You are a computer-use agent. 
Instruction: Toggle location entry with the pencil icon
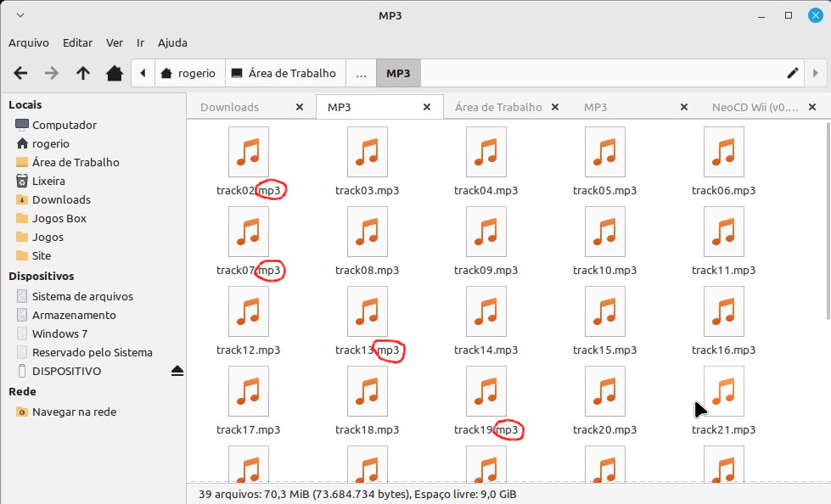(x=793, y=73)
